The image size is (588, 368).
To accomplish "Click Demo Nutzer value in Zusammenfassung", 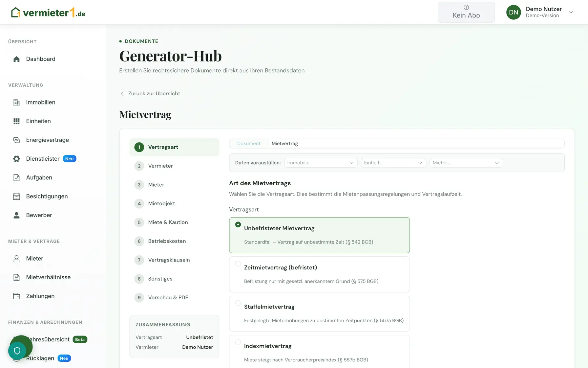I will tap(198, 347).
